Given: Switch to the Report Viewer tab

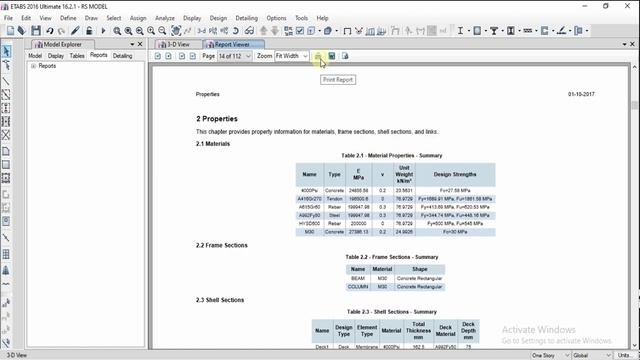Looking at the screenshot, I should [233, 44].
